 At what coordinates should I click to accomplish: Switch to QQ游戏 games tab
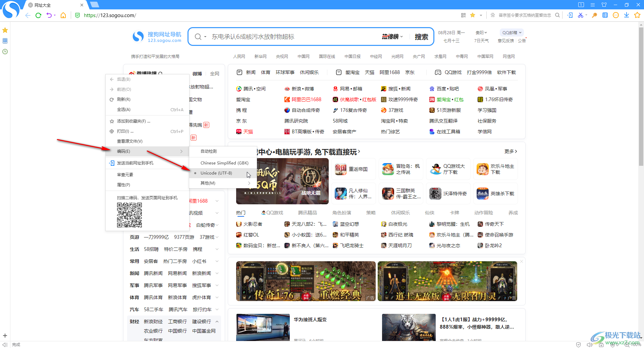(x=272, y=213)
